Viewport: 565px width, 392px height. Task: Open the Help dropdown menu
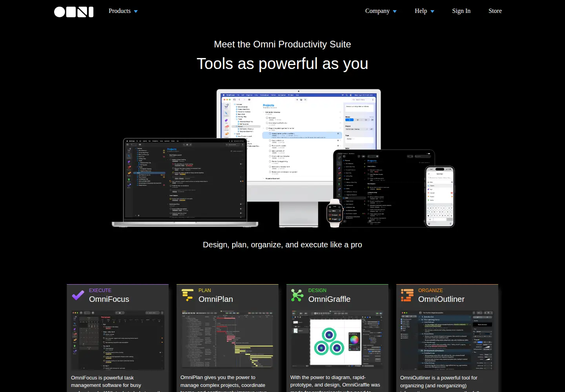point(425,11)
